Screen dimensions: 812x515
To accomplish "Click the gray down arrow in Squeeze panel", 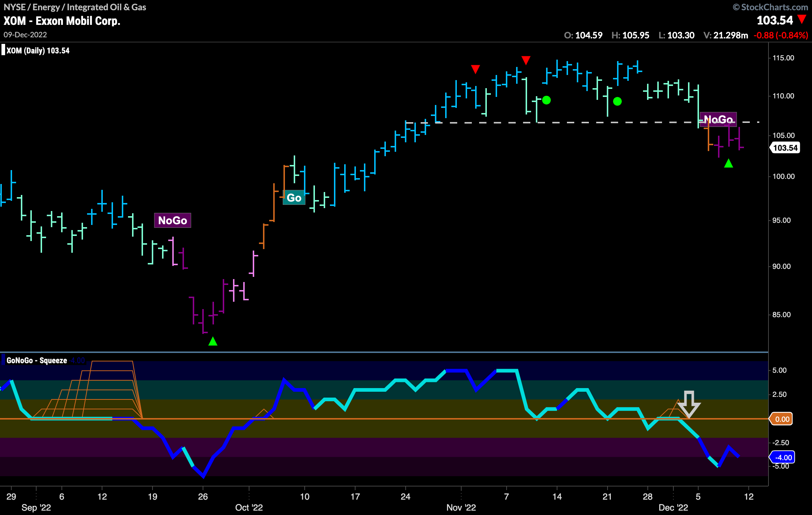I will pos(689,405).
